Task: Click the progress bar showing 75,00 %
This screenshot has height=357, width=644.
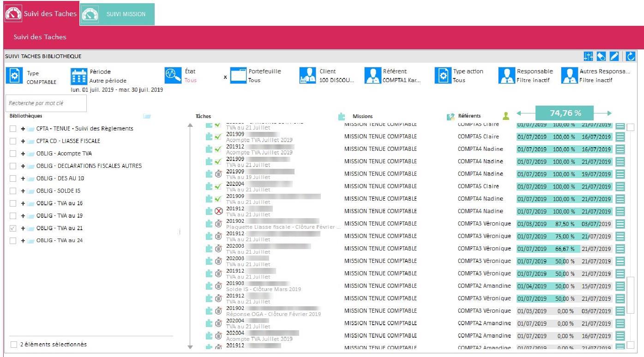Action: coord(565,236)
